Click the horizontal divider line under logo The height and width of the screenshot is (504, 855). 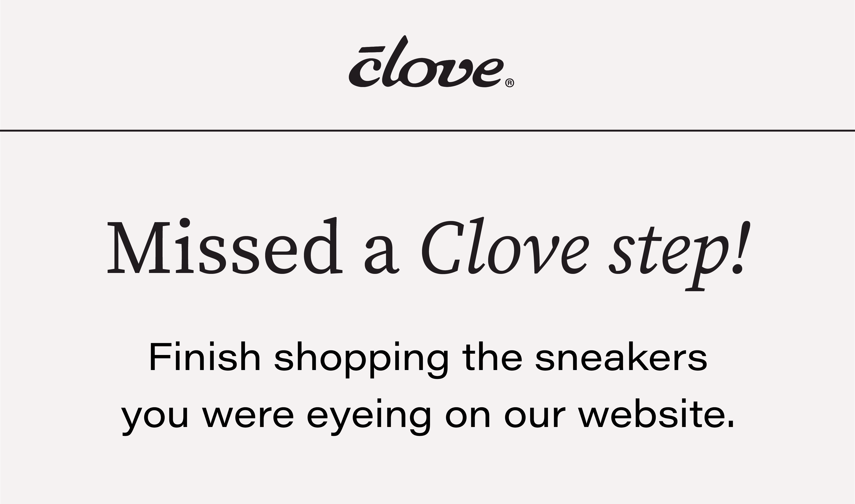pos(427,130)
